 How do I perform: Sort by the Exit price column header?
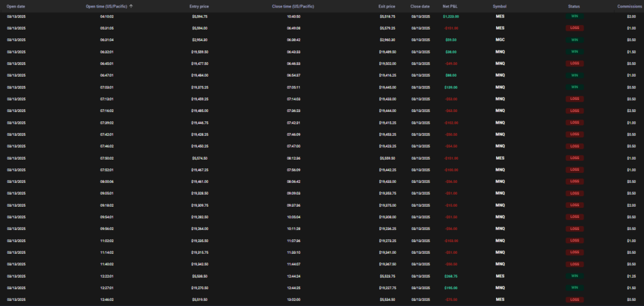tap(387, 6)
